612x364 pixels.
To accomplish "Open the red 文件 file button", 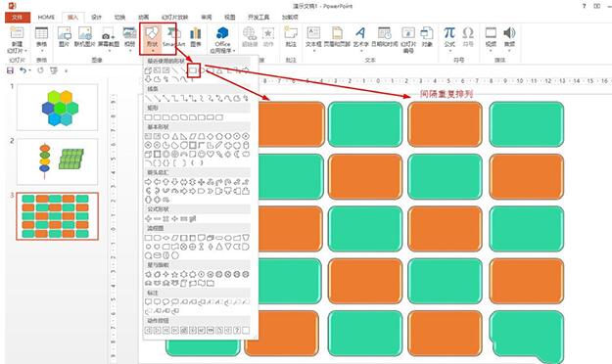I will [18, 18].
